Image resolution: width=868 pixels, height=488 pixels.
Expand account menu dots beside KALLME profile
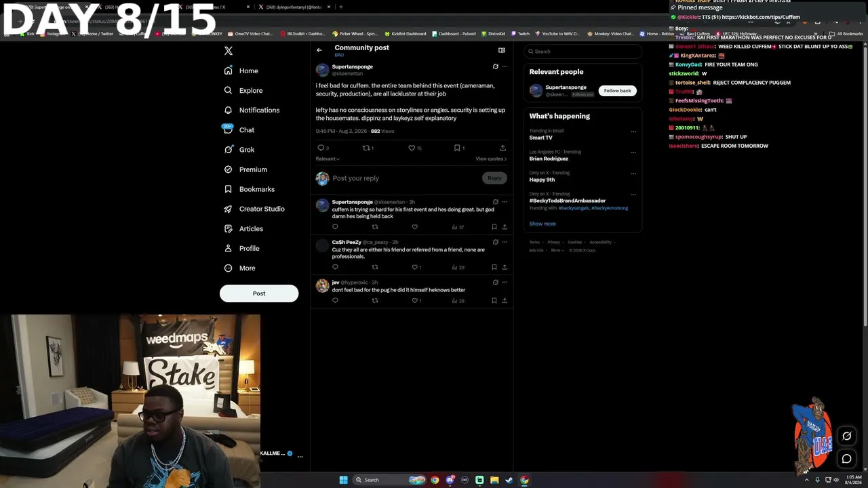point(300,456)
